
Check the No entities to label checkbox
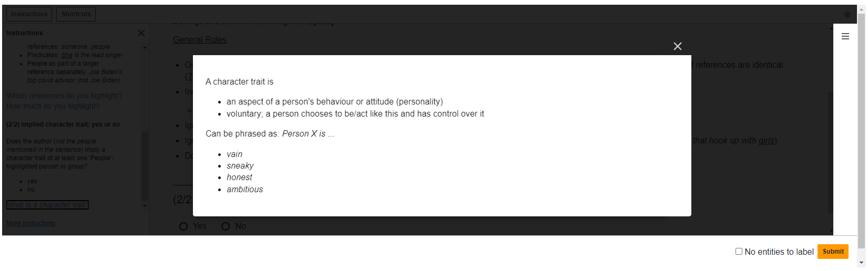739,252
